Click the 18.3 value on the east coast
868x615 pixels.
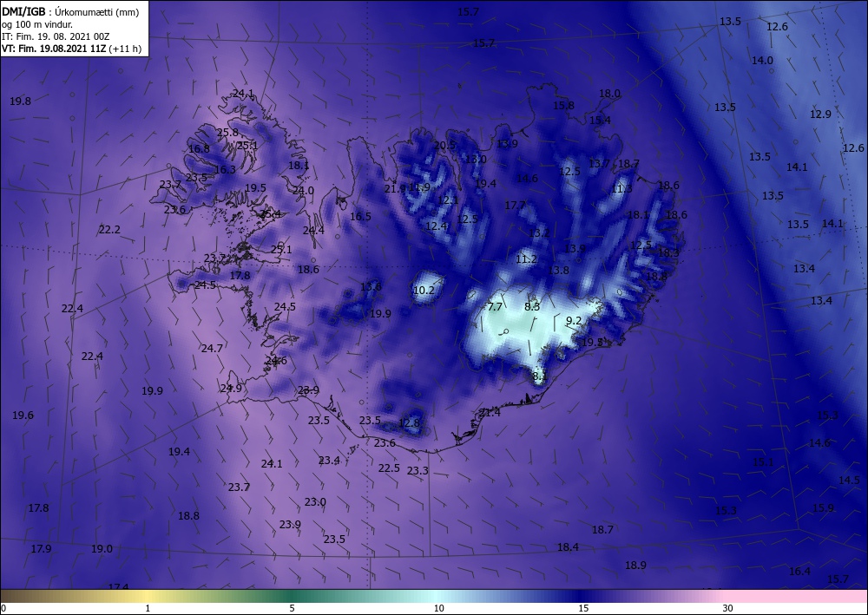pyautogui.click(x=668, y=252)
